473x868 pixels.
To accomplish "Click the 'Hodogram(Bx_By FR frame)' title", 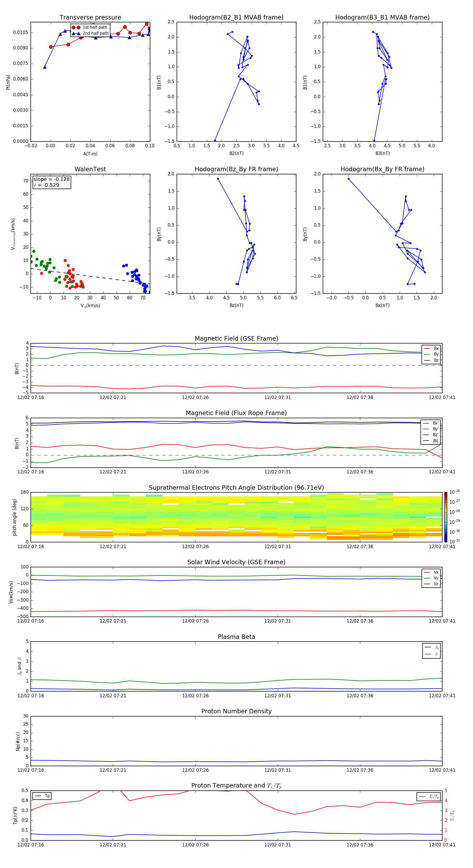I will tap(382, 169).
